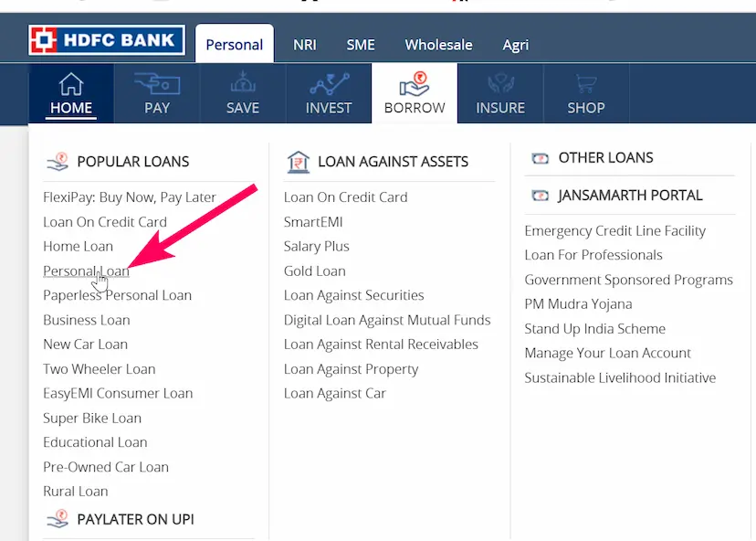
Task: Expand the LOAN AGAINST ASSETS heading
Action: coord(393,162)
